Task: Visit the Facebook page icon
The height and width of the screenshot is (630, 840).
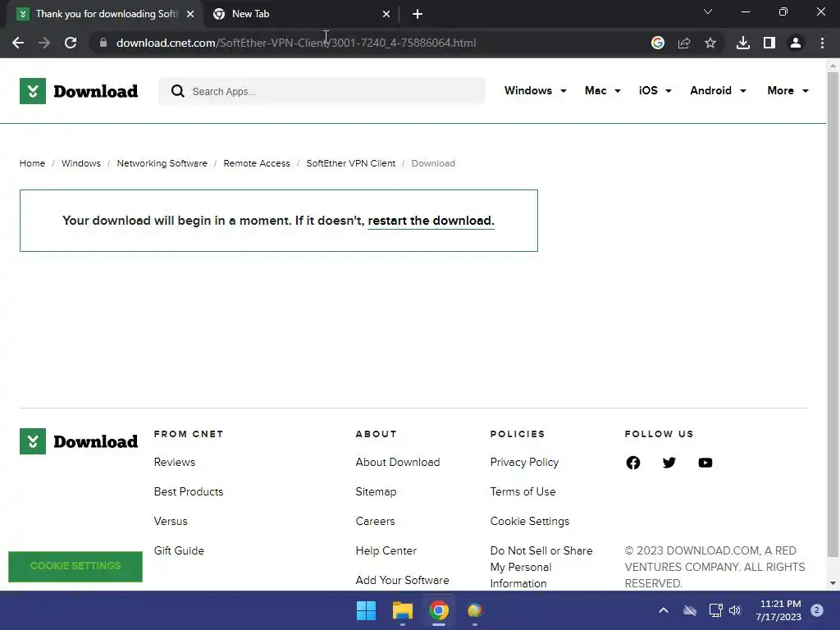Action: [632, 463]
